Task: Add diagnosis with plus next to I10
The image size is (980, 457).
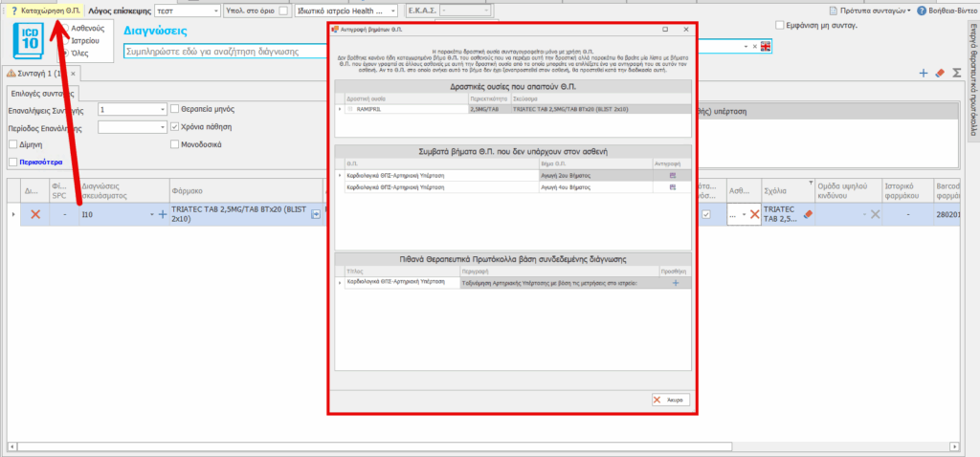Action: click(162, 215)
